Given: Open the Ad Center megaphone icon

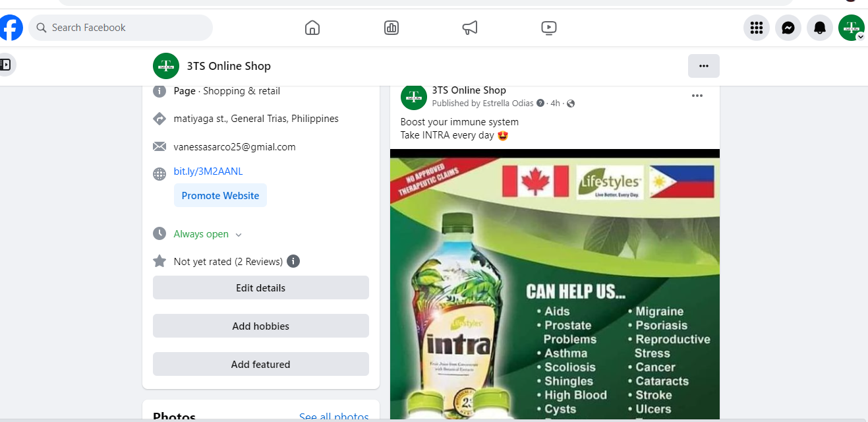Looking at the screenshot, I should [470, 28].
